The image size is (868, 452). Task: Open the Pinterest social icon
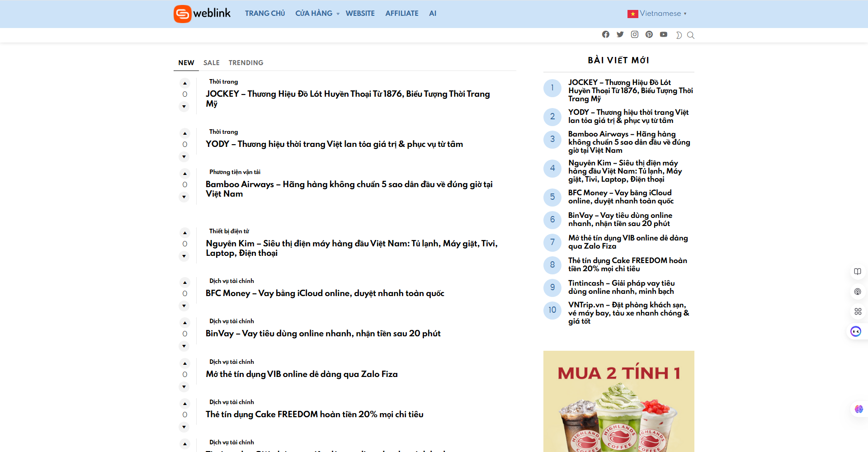tap(649, 34)
